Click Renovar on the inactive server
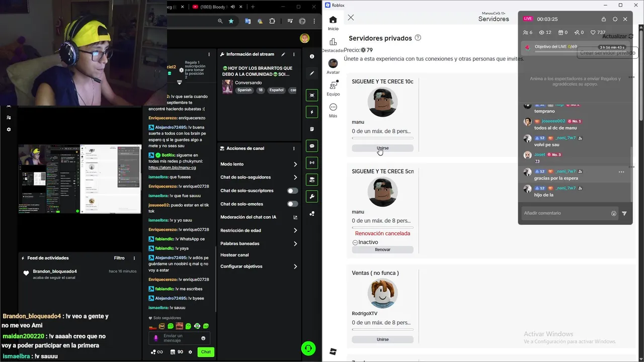This screenshot has height=362, width=644. point(382,250)
